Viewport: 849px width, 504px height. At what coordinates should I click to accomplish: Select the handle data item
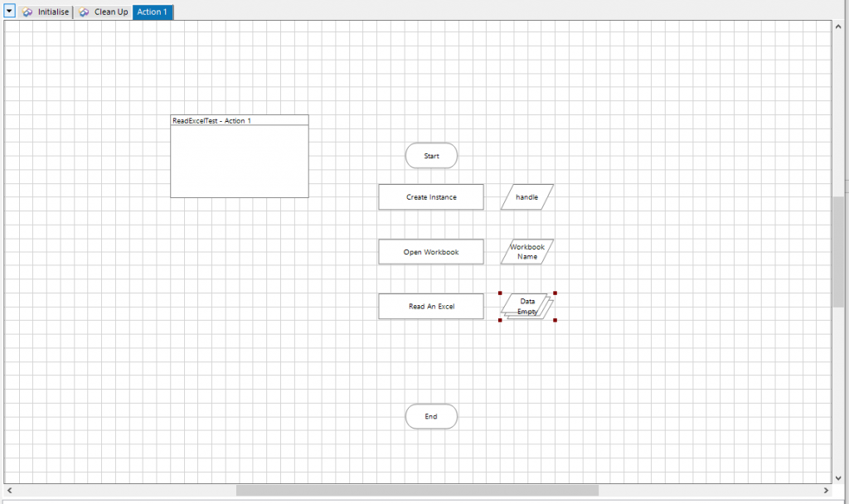526,197
